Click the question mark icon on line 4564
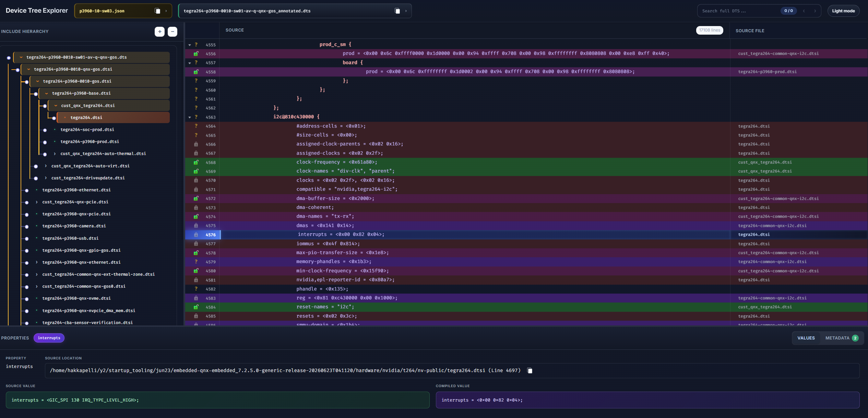Viewport: 868px width, 418px height. click(x=196, y=126)
